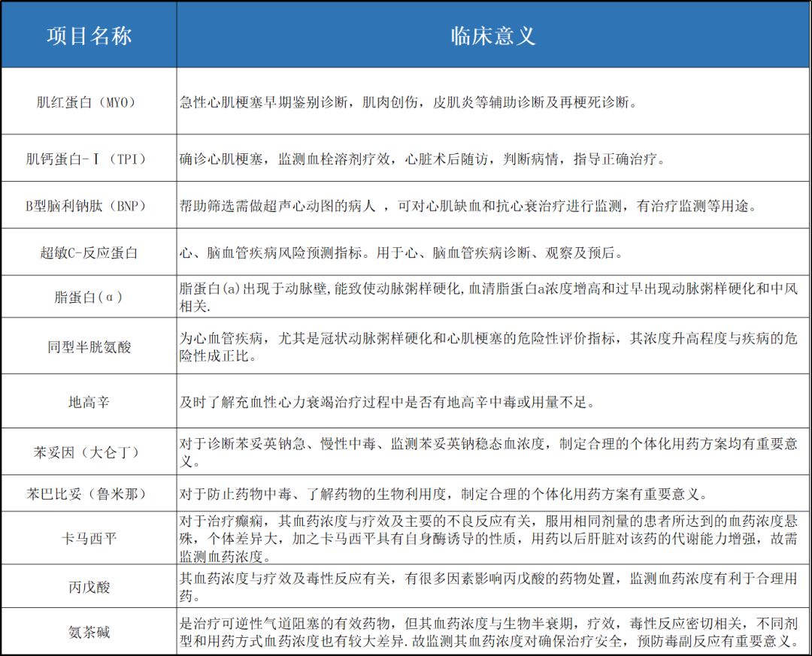The image size is (812, 656).
Task: Click the 丙戊酸 item name cell
Action: point(89,587)
